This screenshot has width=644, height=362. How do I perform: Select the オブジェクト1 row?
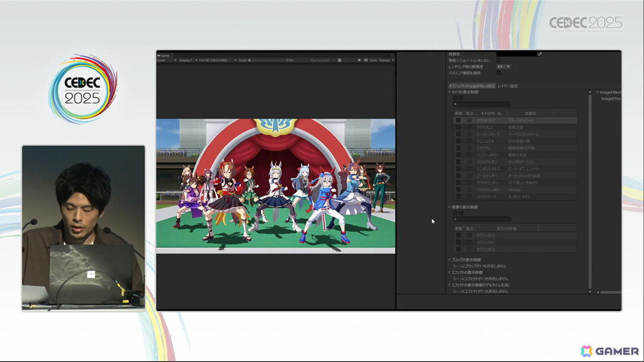click(x=515, y=242)
